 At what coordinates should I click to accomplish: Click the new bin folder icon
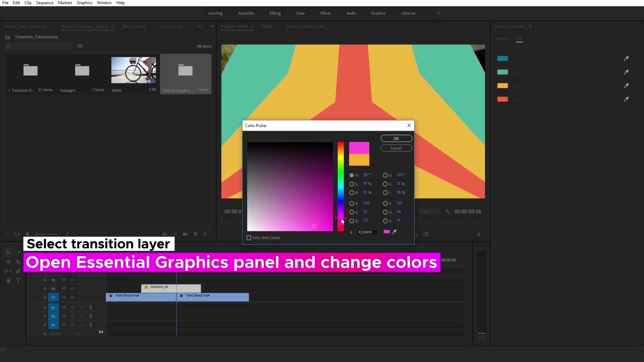point(185,234)
